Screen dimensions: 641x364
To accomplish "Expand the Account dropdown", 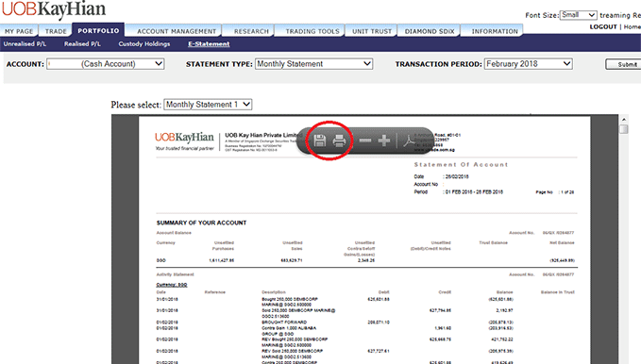I will (x=106, y=64).
